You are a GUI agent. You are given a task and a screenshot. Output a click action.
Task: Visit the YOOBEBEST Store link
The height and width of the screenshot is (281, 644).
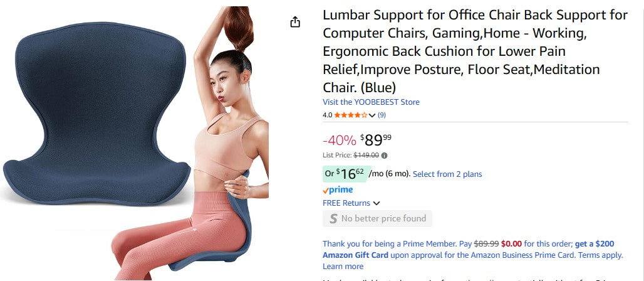371,102
